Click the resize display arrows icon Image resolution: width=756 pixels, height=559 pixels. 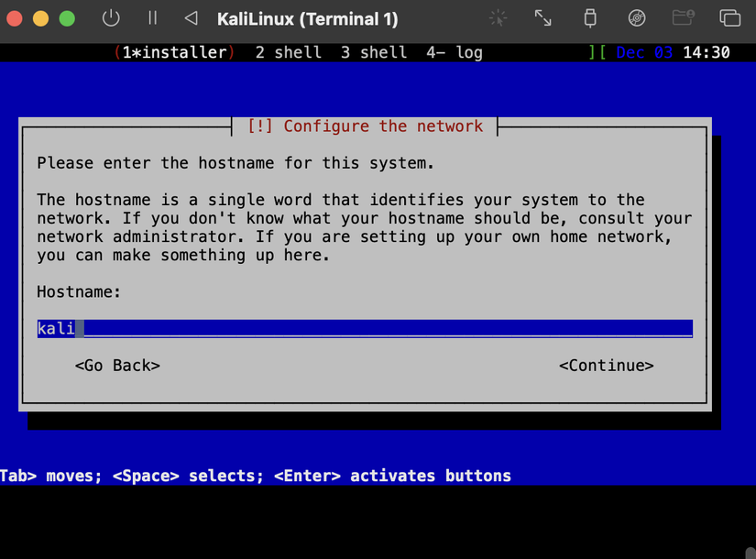[x=542, y=18]
